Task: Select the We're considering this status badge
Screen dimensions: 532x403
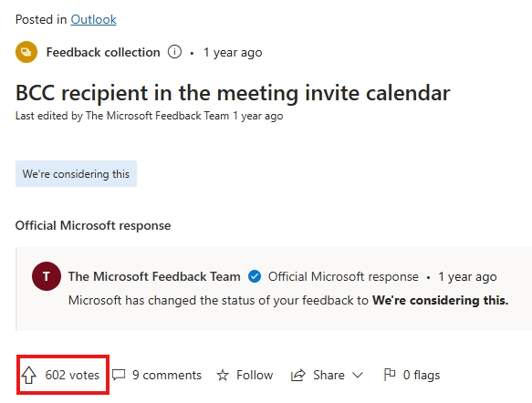Action: click(x=76, y=174)
